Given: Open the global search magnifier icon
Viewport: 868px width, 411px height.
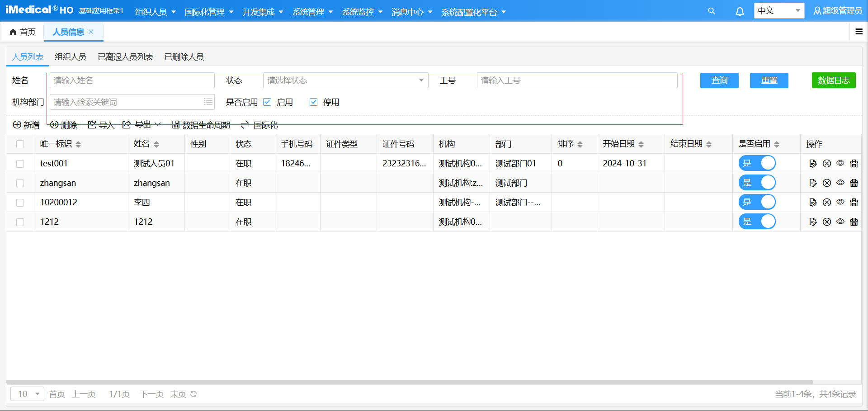Looking at the screenshot, I should click(x=711, y=11).
